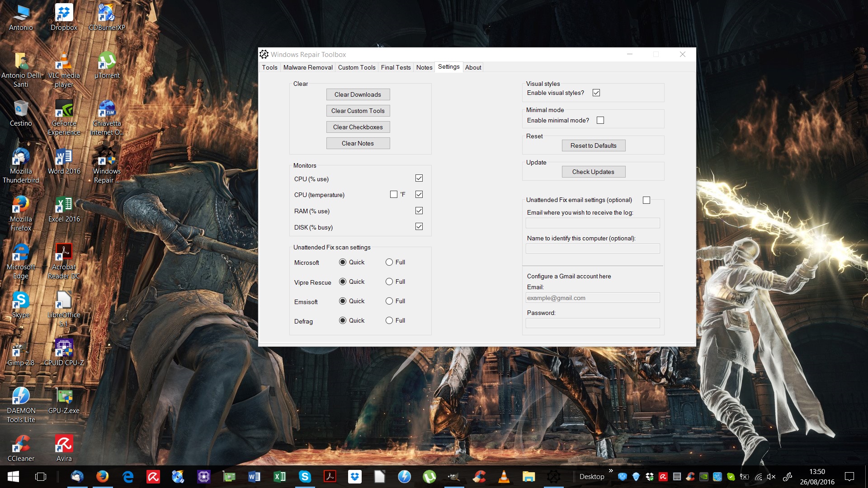868x488 pixels.
Task: Select Quick scan for Emsisoft
Action: pos(343,301)
